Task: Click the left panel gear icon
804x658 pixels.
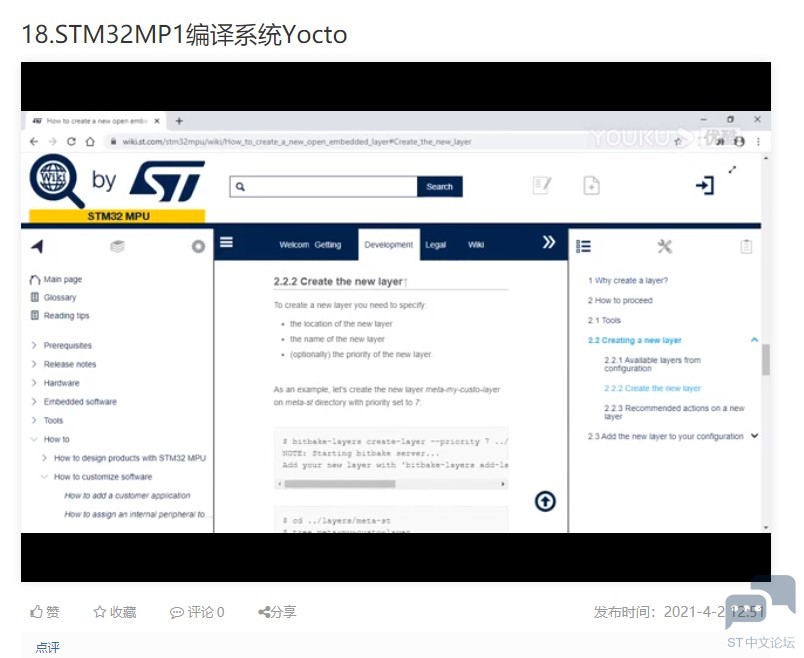Action: click(198, 247)
